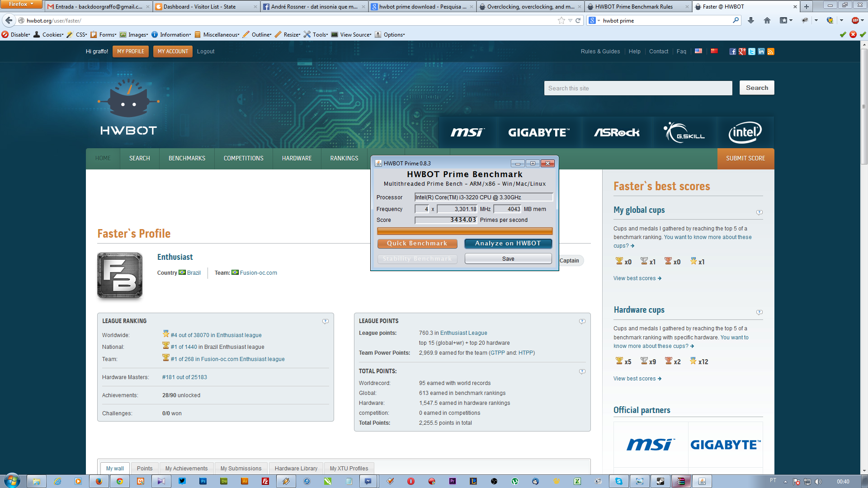Click the new tab plus button

tap(807, 6)
